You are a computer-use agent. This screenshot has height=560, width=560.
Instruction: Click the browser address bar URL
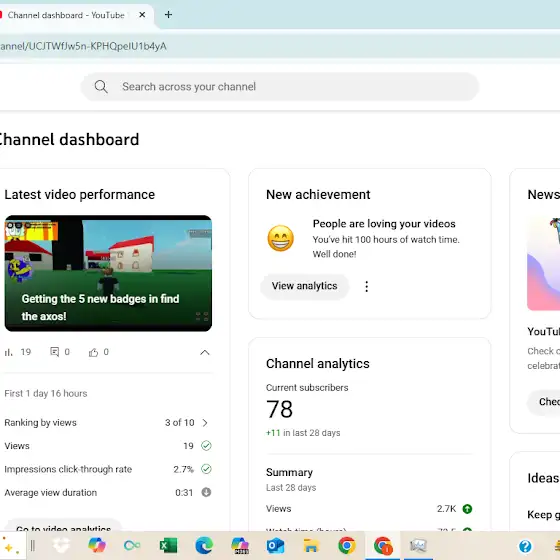pos(83,46)
